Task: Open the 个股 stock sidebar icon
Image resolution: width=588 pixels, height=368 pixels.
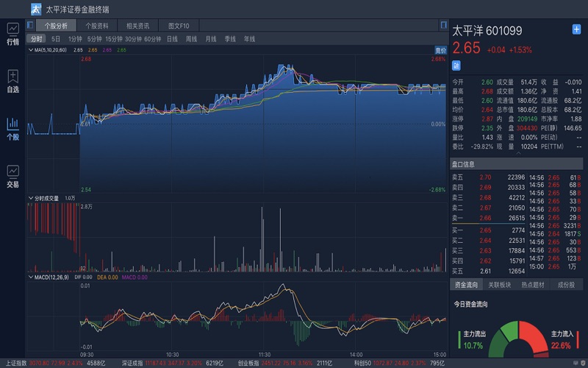Action: [12, 130]
